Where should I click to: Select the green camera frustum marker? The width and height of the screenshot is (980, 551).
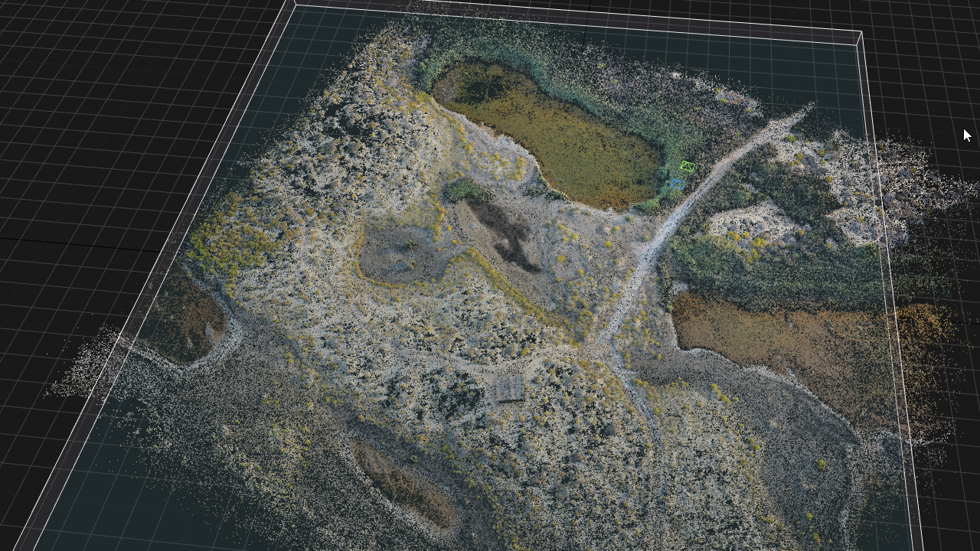pos(688,167)
